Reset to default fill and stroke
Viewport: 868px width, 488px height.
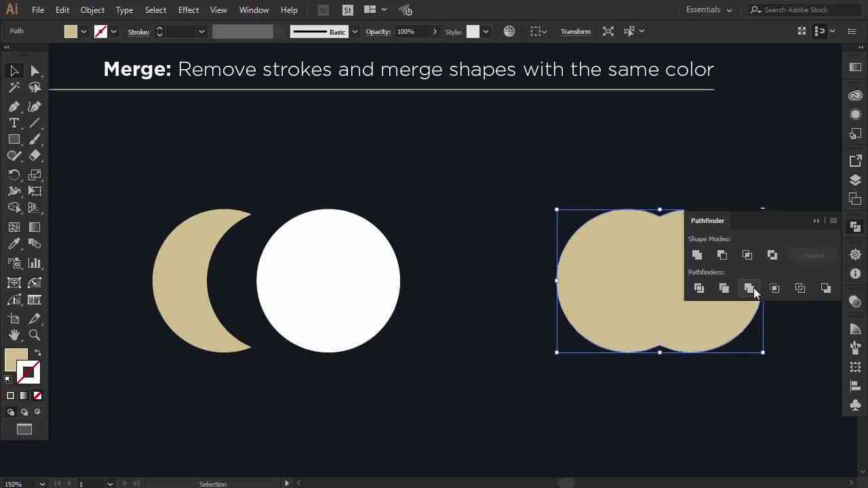(8, 380)
